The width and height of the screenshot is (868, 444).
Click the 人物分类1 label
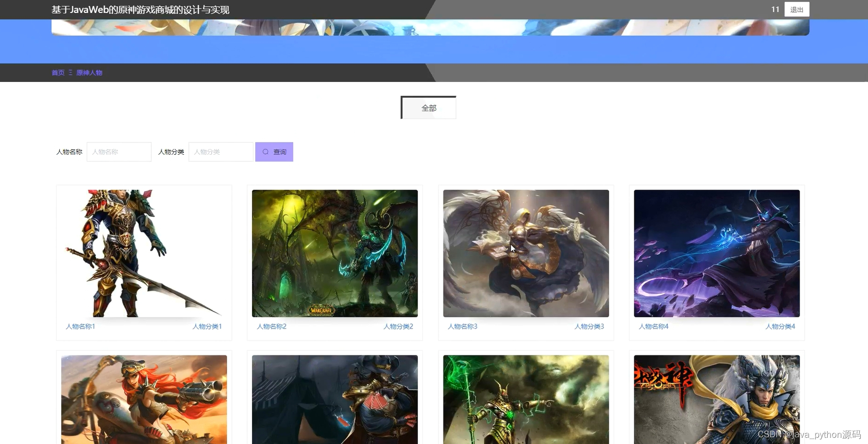(207, 327)
